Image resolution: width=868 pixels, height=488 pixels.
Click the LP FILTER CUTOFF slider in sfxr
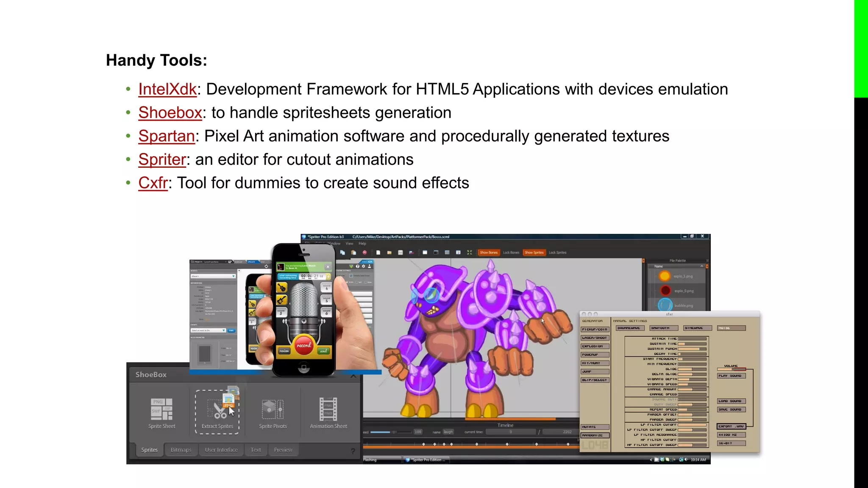692,425
